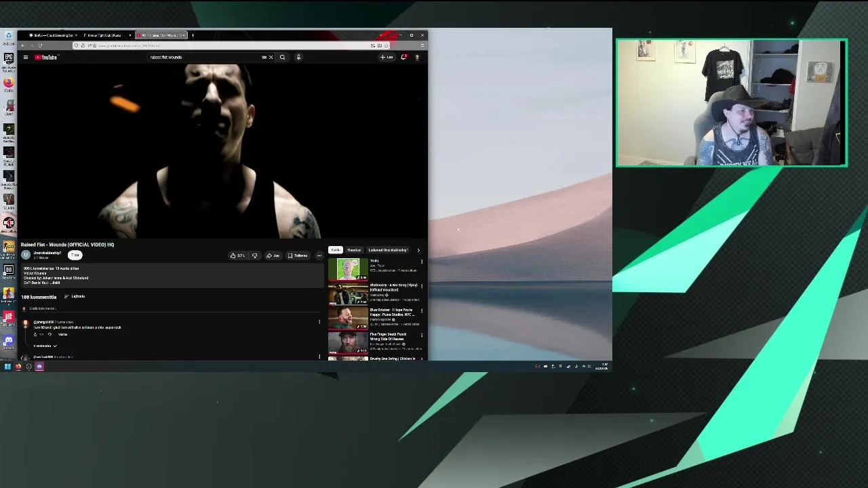Click the magnifier search button

coord(282,57)
